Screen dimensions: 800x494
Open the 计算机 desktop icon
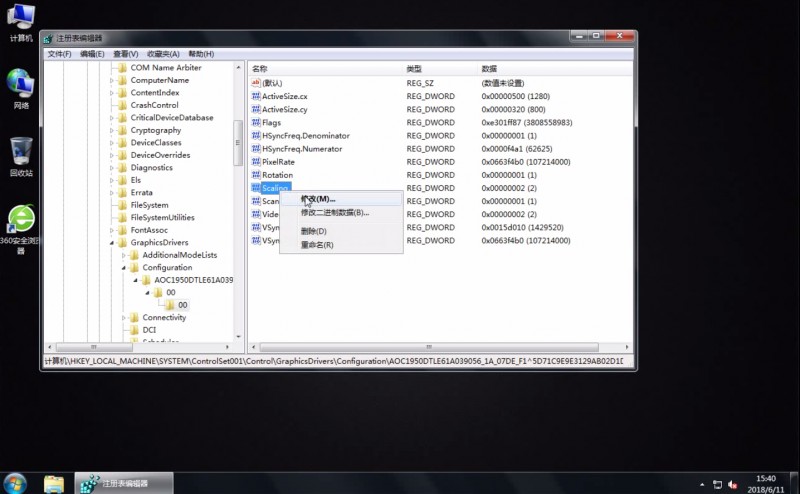point(21,22)
